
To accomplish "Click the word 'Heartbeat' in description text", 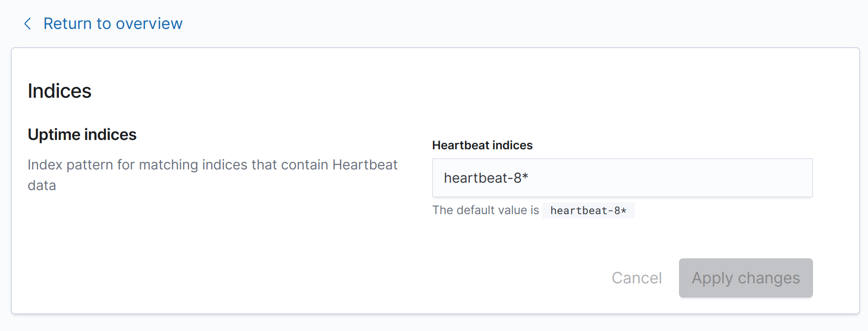I will (x=364, y=165).
